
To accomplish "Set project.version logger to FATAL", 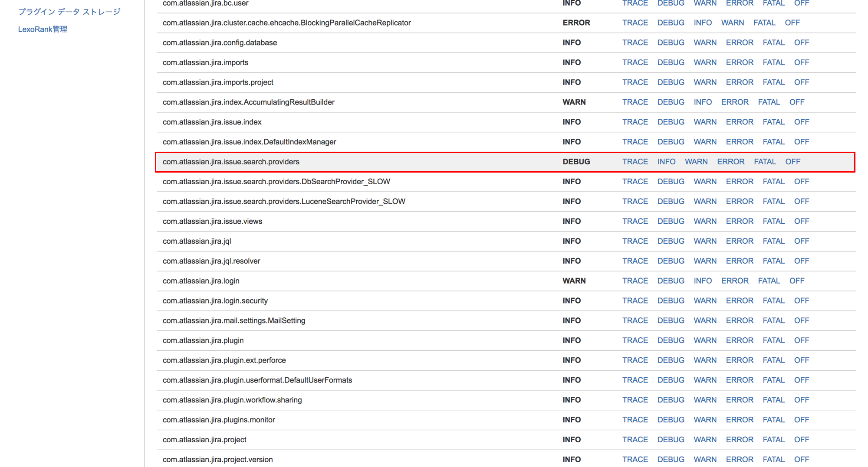I will [x=773, y=460].
